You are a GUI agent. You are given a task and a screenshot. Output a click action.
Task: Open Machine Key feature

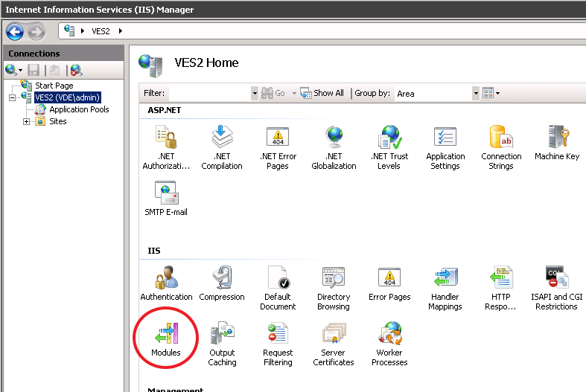tap(557, 143)
